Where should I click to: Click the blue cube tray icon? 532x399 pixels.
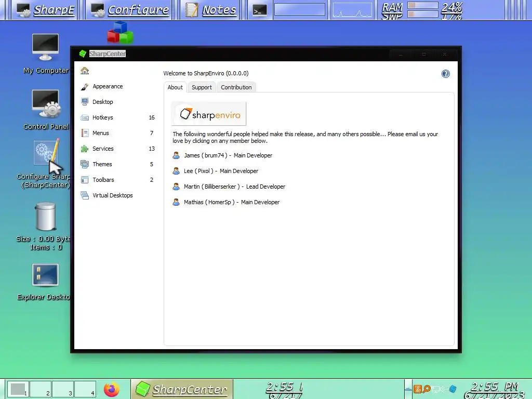pos(453,389)
